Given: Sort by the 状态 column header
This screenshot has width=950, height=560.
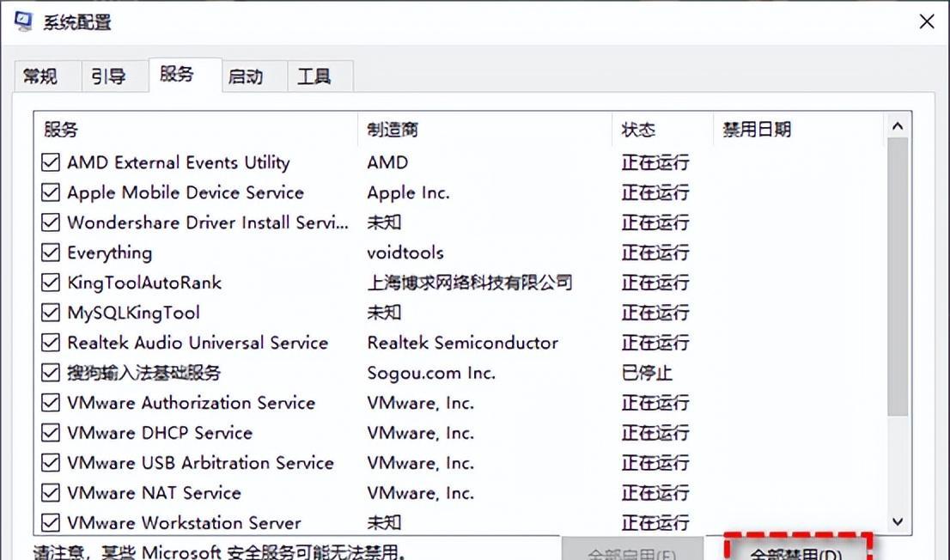Looking at the screenshot, I should pos(663,129).
